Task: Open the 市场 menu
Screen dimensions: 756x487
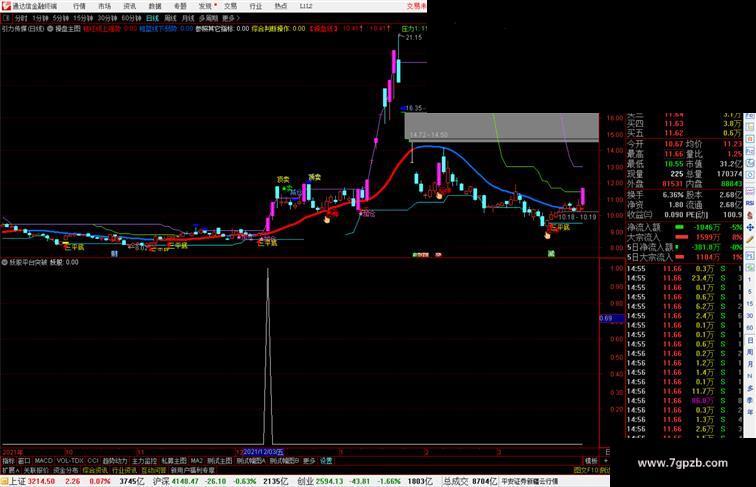Action: [x=104, y=6]
